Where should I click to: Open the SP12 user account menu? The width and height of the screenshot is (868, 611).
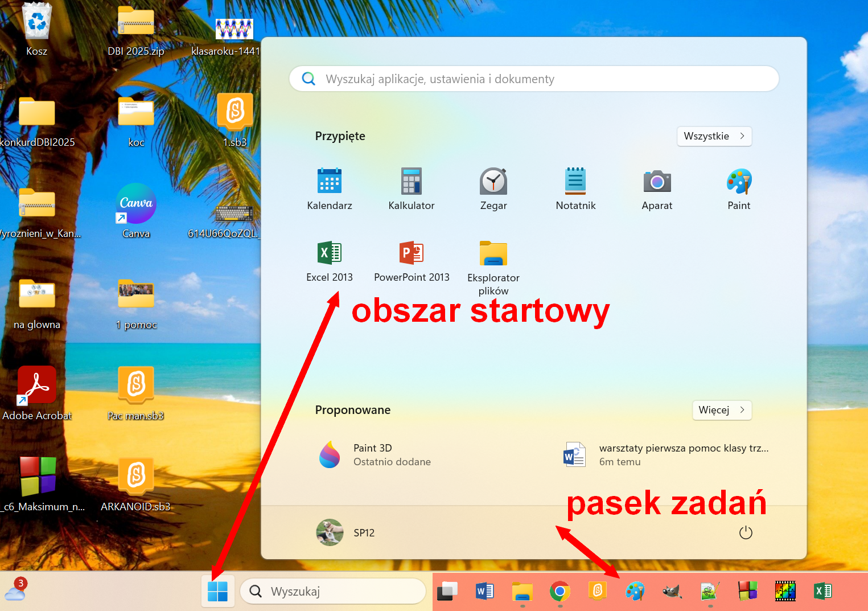point(345,533)
